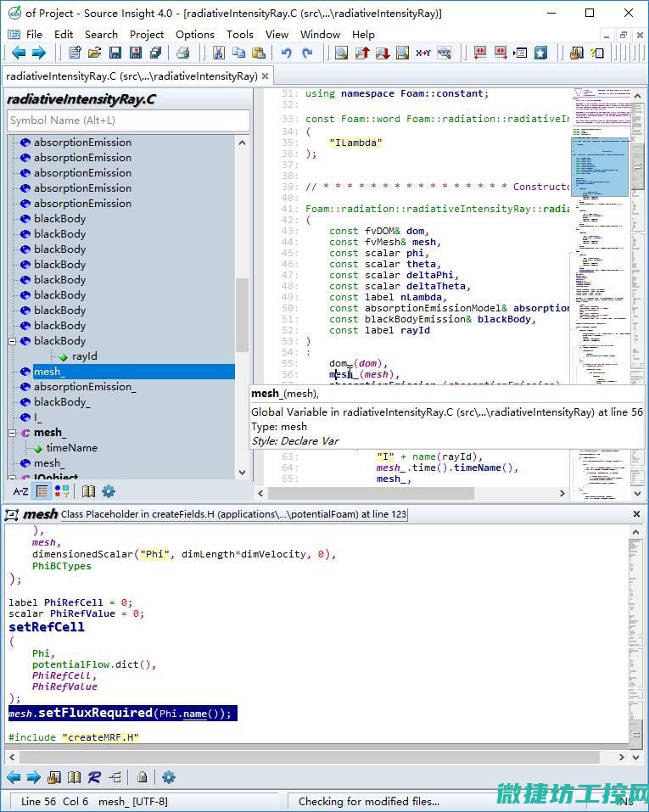Close the context window panel
649x812 pixels.
coord(636,513)
